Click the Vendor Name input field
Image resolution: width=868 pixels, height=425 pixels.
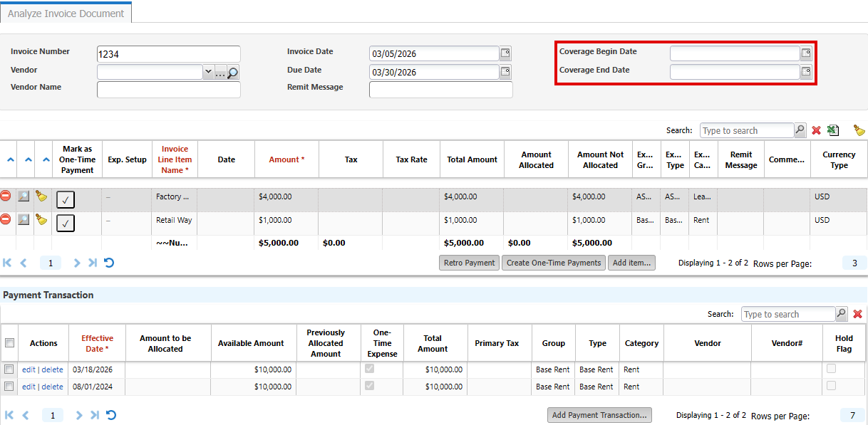coord(169,90)
